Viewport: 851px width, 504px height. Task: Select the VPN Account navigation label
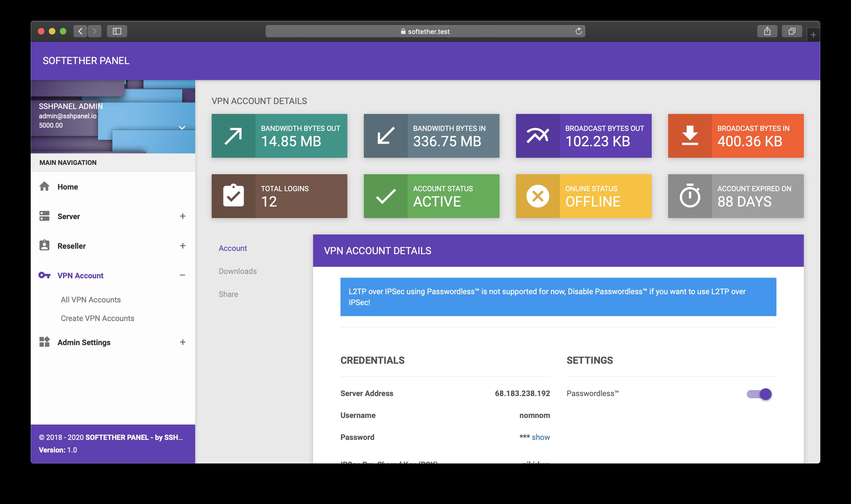80,276
